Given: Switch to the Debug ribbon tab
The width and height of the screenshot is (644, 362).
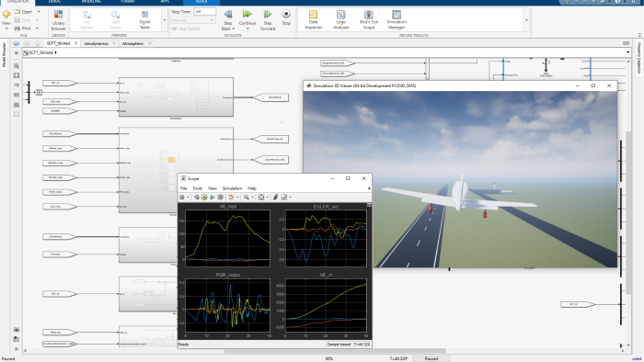Looking at the screenshot, I should pyautogui.click(x=54, y=2).
